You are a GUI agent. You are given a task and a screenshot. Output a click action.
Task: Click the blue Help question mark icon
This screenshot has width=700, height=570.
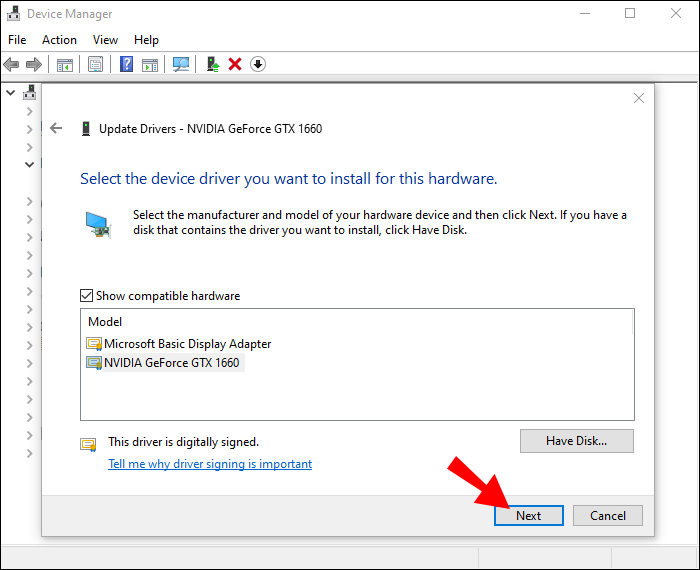(127, 64)
